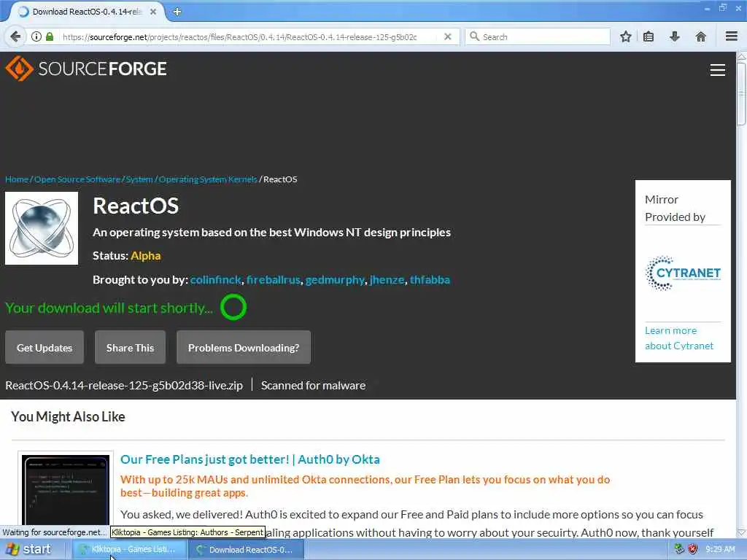Show bookmarks list icon

pos(649,36)
